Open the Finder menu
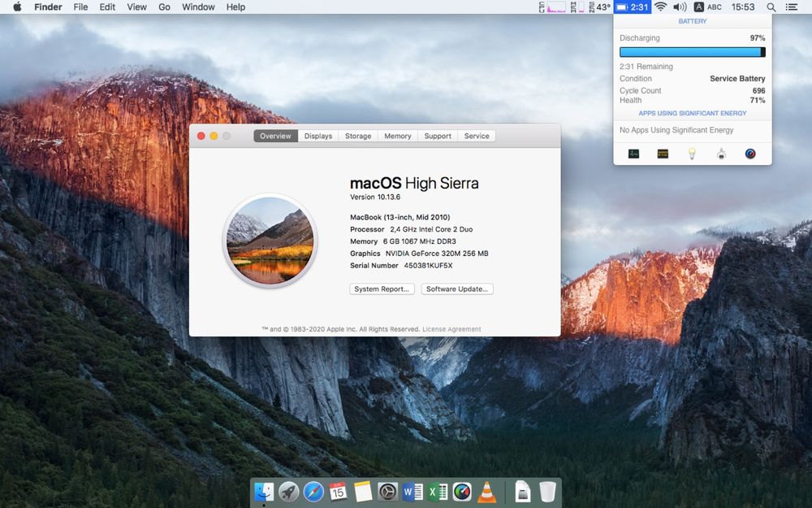The image size is (812, 508). pos(48,7)
